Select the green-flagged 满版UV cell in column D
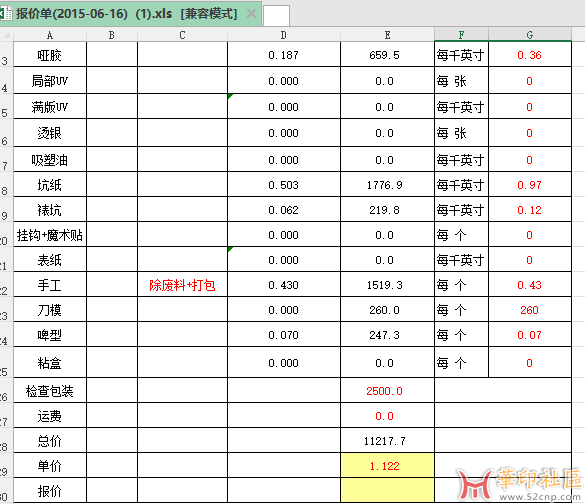 pyautogui.click(x=284, y=107)
